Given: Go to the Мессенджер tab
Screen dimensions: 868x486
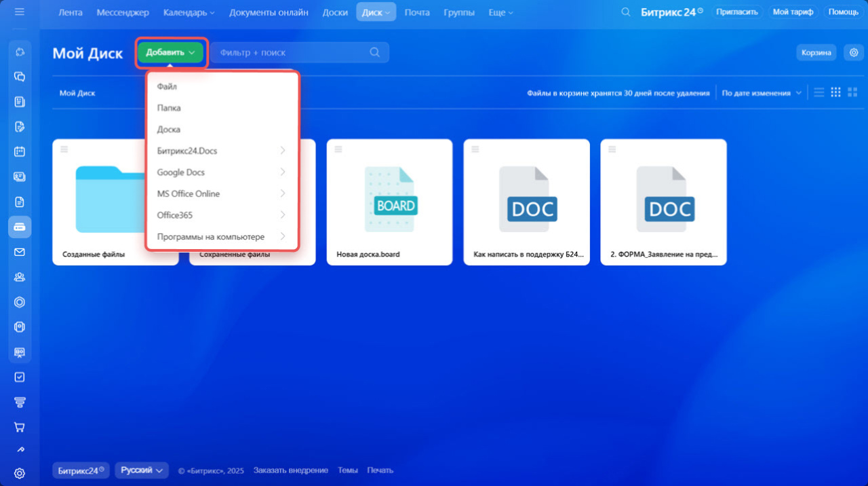Looking at the screenshot, I should (123, 12).
